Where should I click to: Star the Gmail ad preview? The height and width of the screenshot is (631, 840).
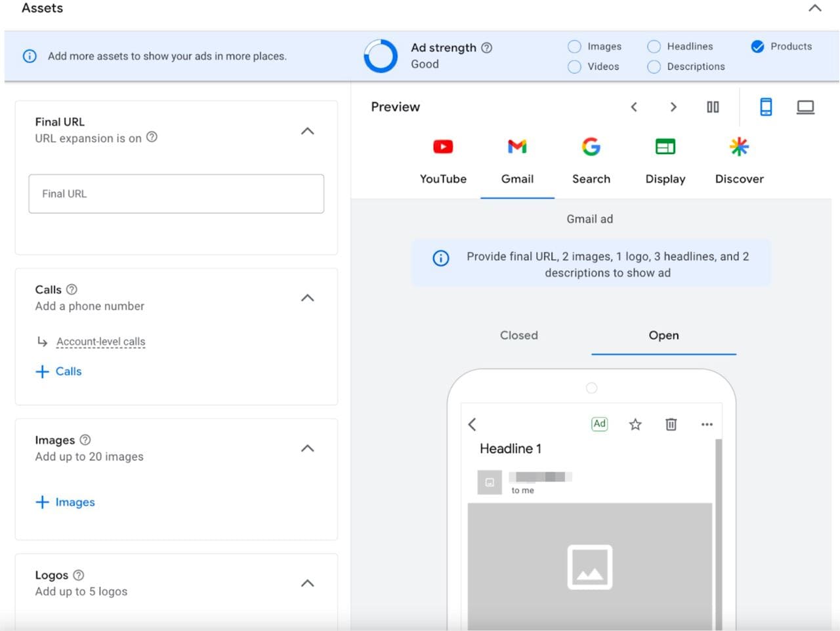635,424
